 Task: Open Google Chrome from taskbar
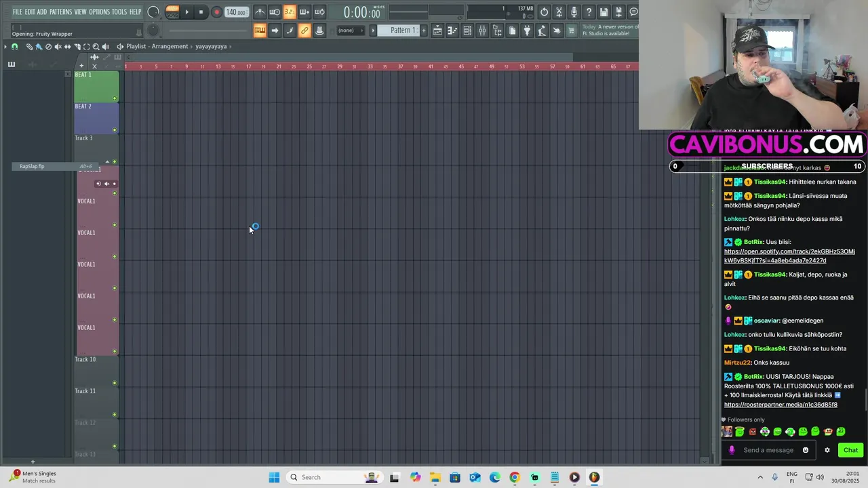[x=515, y=477]
